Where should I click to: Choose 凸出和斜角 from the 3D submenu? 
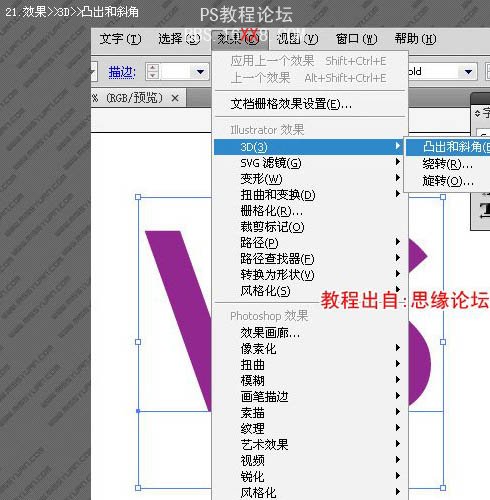click(x=448, y=147)
